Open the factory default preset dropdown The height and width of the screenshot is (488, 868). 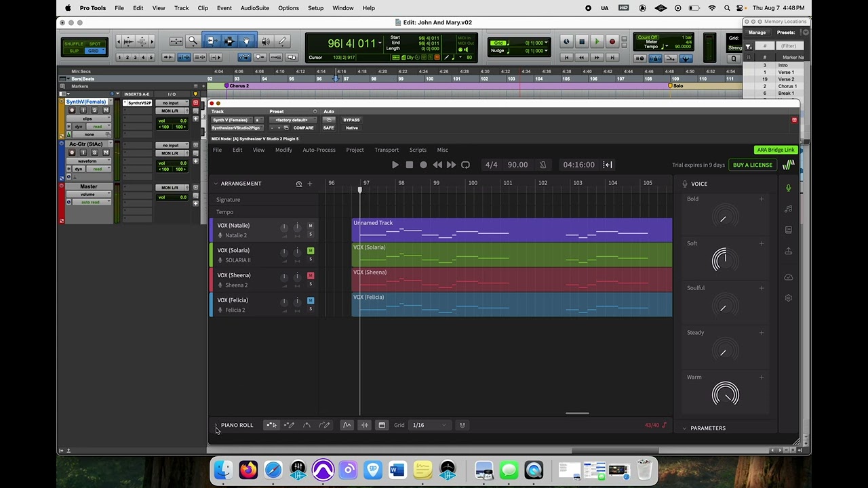pos(292,120)
